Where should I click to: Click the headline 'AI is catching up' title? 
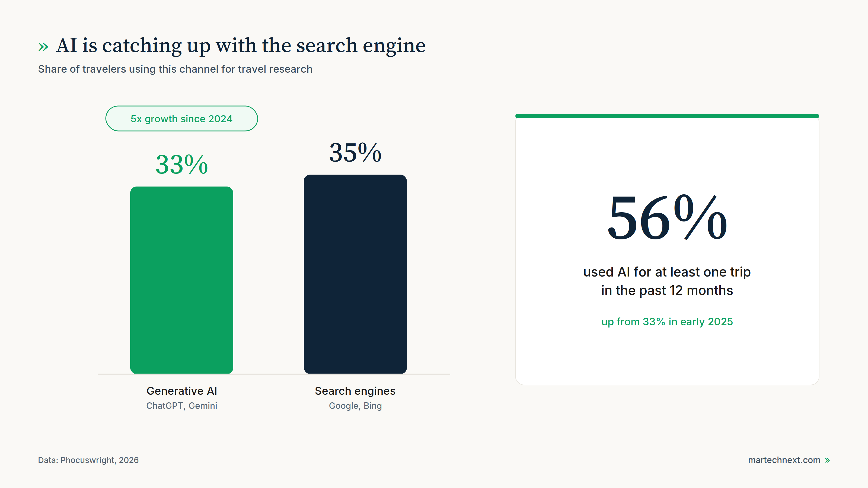(x=241, y=46)
